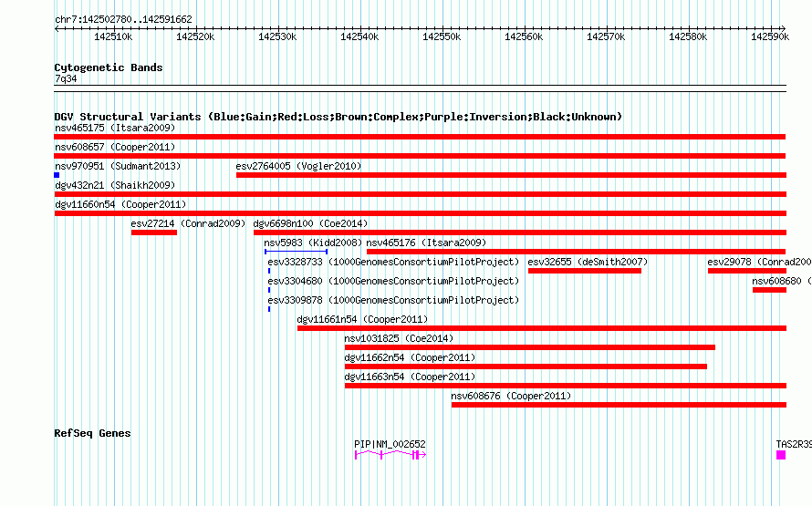Select the nsv465176 (Itsara2009) label
This screenshot has width=812, height=506.
426,243
